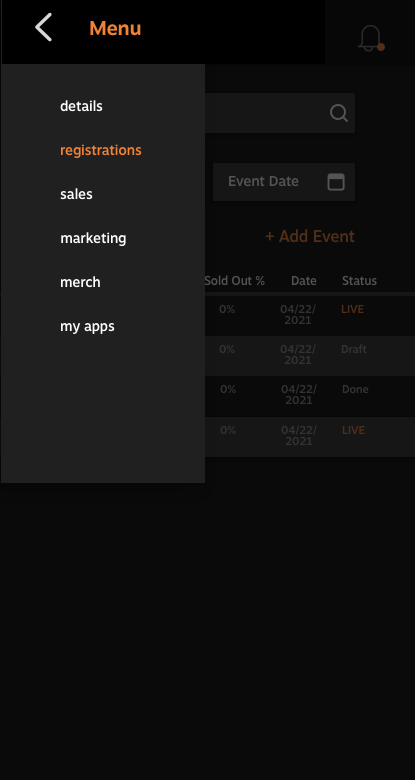Sort by the Sold Out % column header
The height and width of the screenshot is (780, 415).
click(234, 281)
